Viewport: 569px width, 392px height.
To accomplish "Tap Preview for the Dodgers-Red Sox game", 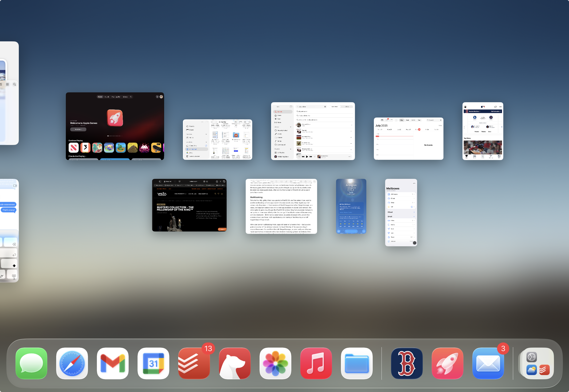I will pos(477,132).
